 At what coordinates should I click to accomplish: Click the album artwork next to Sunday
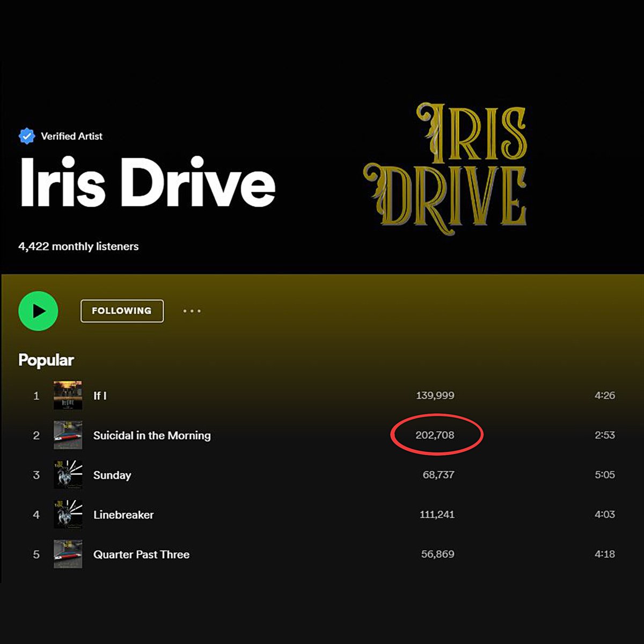point(68,475)
